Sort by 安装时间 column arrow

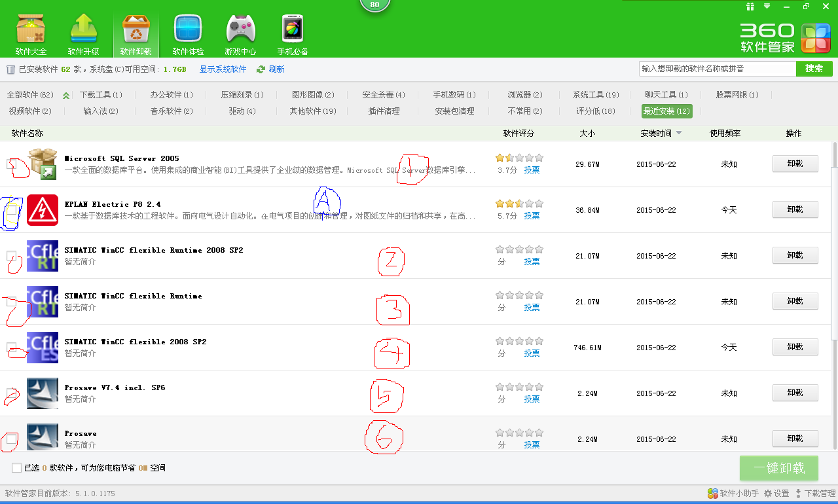pyautogui.click(x=679, y=133)
